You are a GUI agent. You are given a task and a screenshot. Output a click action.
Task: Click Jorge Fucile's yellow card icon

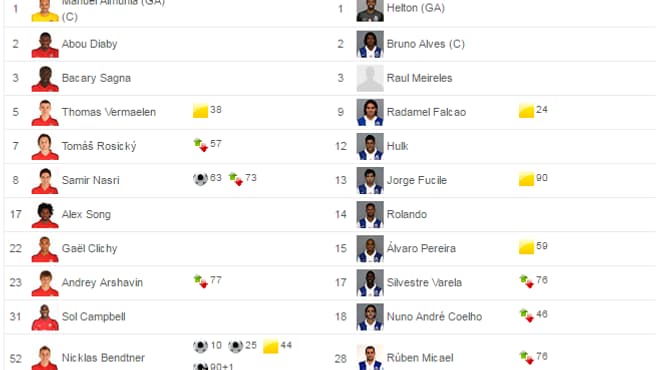coord(526,179)
